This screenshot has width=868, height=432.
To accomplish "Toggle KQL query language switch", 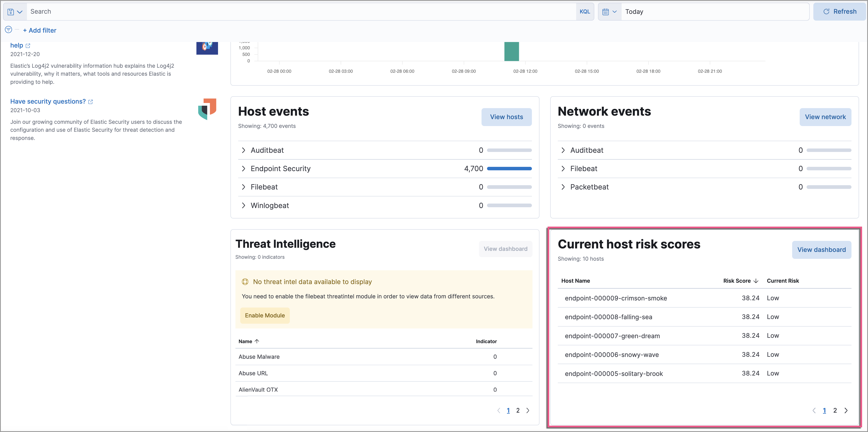I will click(x=585, y=12).
